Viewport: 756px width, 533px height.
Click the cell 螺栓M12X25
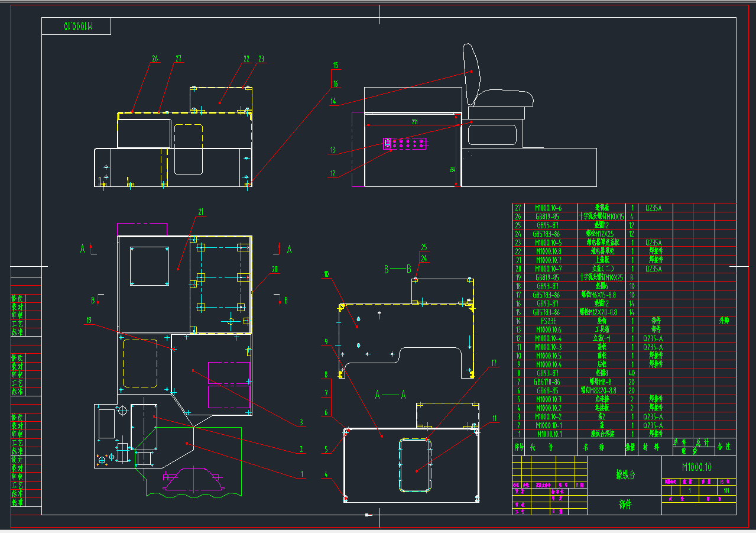tap(600, 234)
